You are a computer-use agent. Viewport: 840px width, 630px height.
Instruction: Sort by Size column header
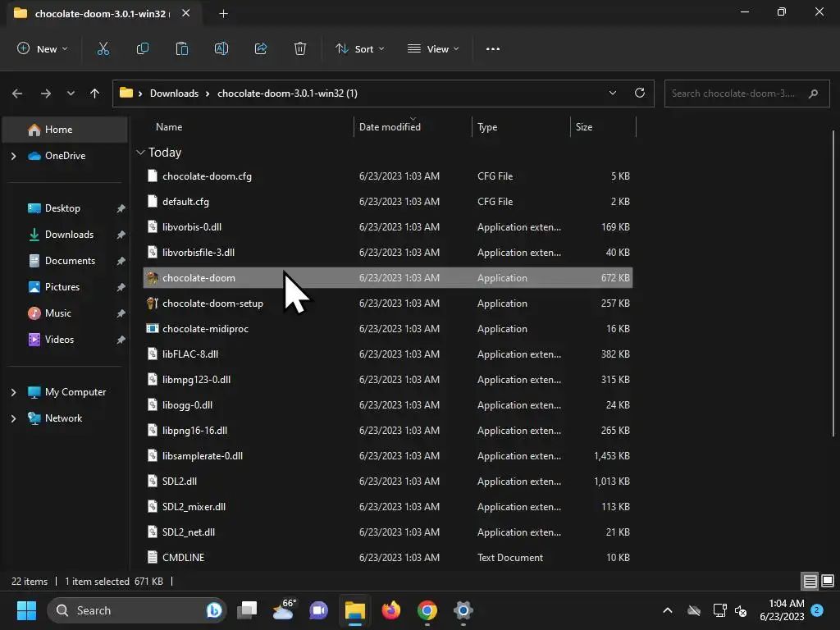[584, 127]
